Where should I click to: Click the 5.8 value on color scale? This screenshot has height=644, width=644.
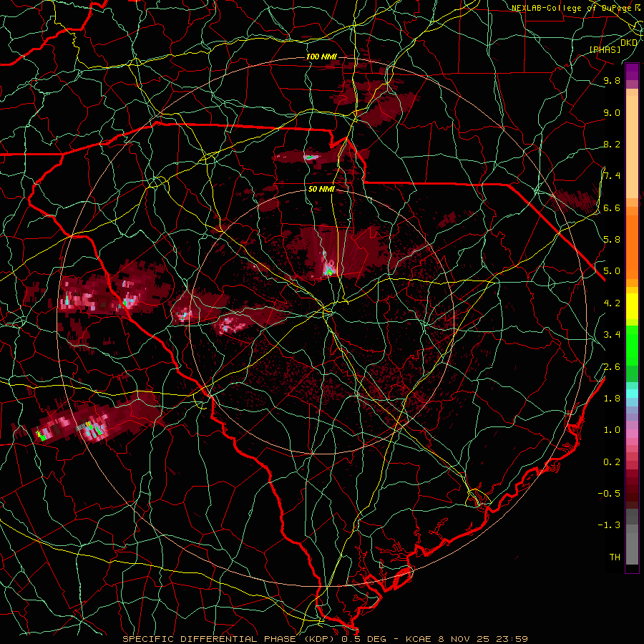[x=612, y=239]
